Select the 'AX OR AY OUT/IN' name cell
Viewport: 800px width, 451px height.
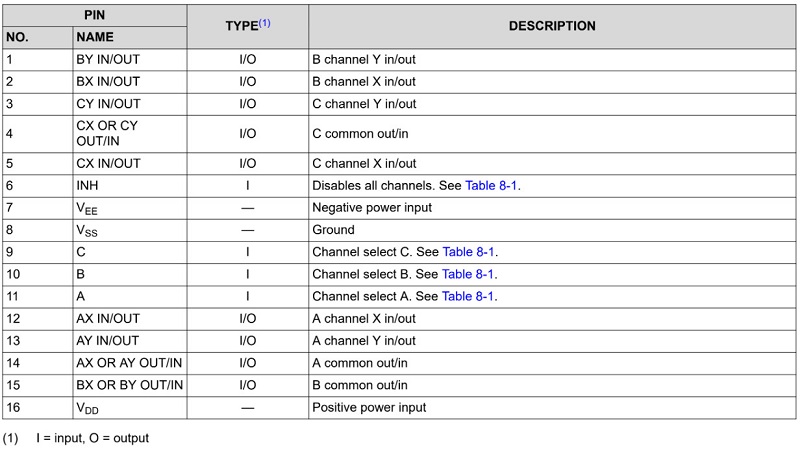130,363
